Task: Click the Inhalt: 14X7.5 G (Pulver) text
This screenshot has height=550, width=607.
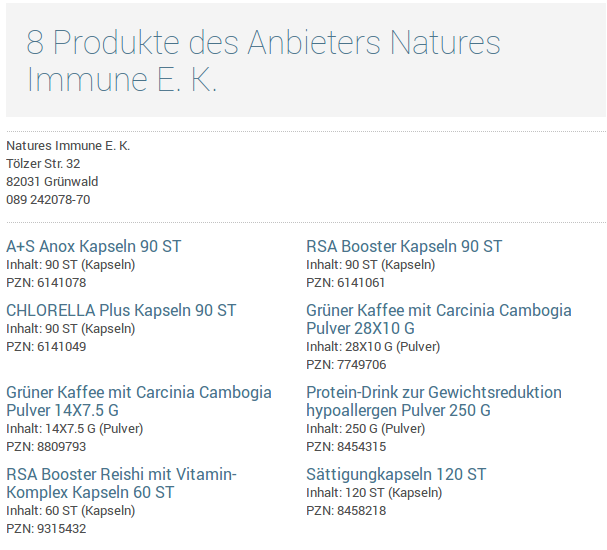Action: [75, 429]
